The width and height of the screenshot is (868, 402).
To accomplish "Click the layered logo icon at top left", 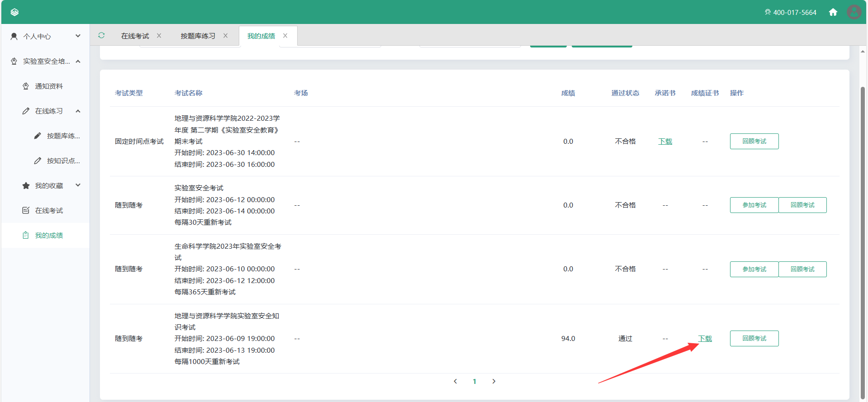I will 14,12.
